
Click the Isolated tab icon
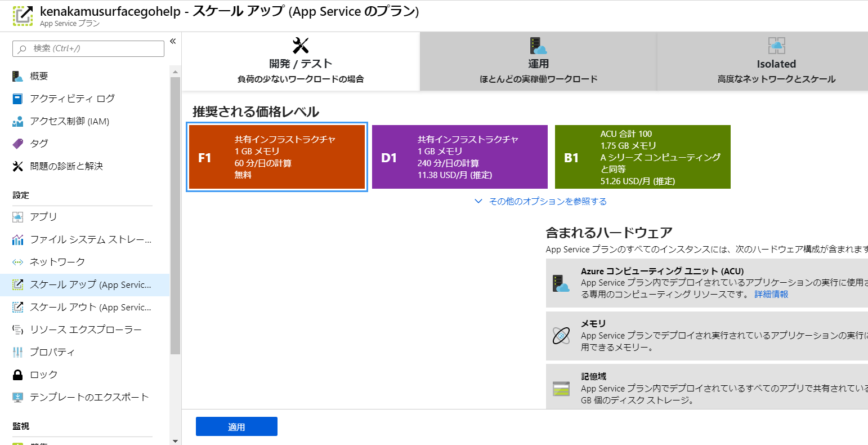(x=776, y=45)
